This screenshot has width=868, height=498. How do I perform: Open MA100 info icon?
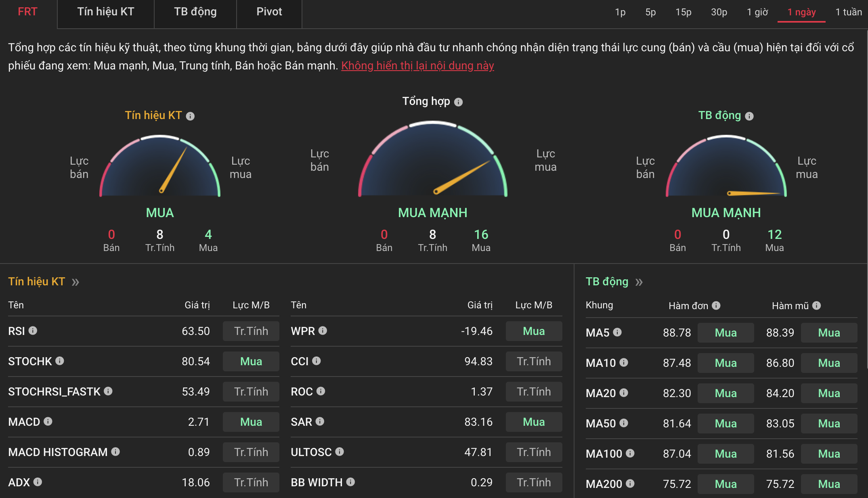point(630,453)
